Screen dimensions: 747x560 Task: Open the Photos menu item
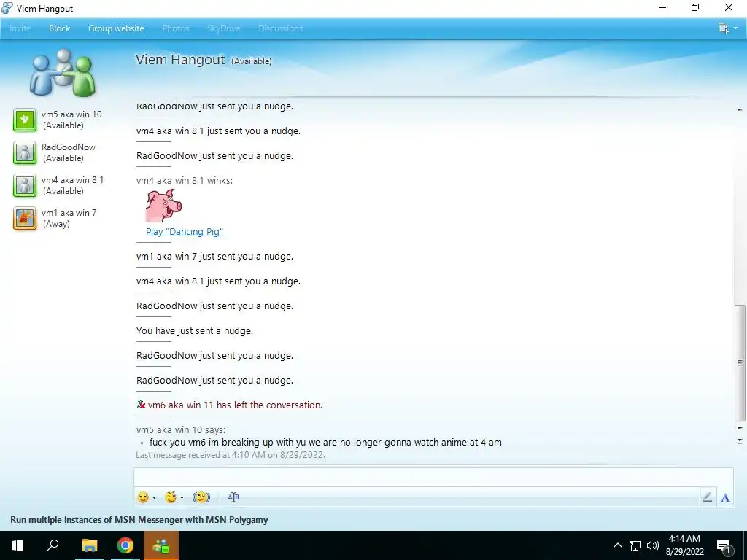[175, 28]
